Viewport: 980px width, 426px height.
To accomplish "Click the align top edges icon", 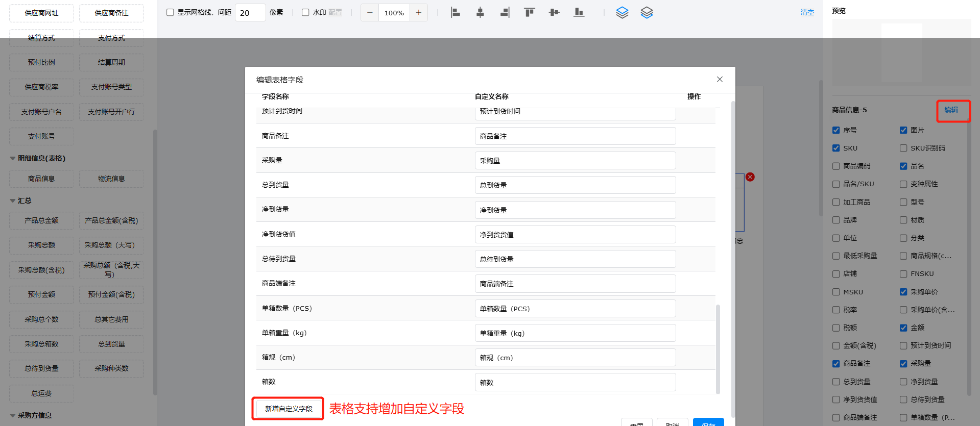I will click(529, 13).
